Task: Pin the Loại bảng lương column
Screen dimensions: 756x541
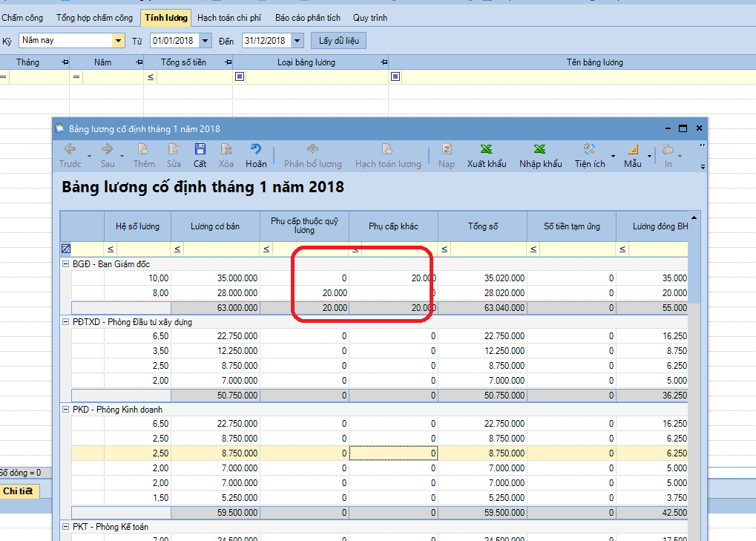Action: tap(384, 62)
